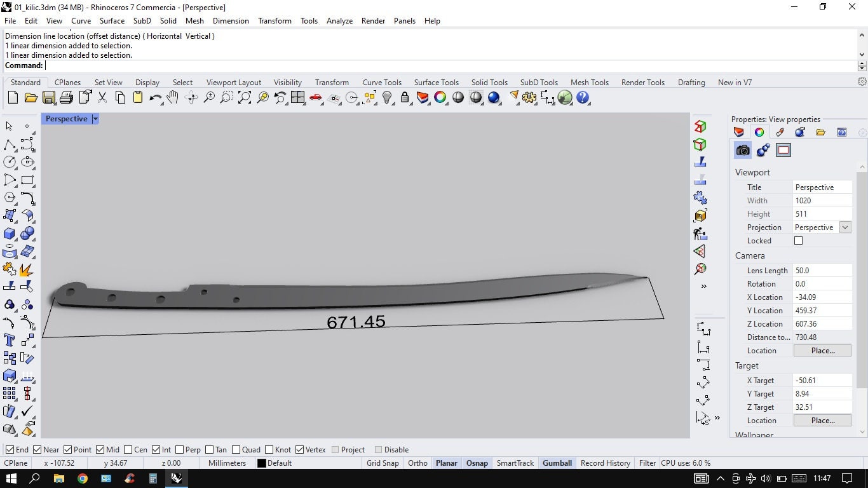Select the Circle tool in the sidebar
This screenshot has height=488, width=868.
(x=9, y=161)
